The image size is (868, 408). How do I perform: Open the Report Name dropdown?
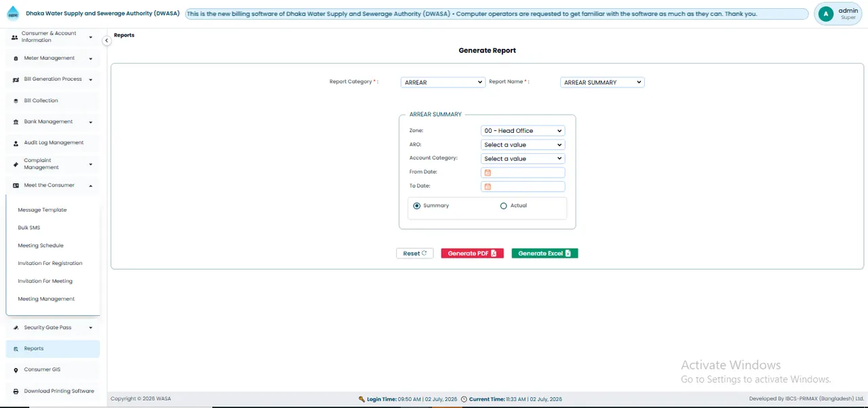[602, 82]
